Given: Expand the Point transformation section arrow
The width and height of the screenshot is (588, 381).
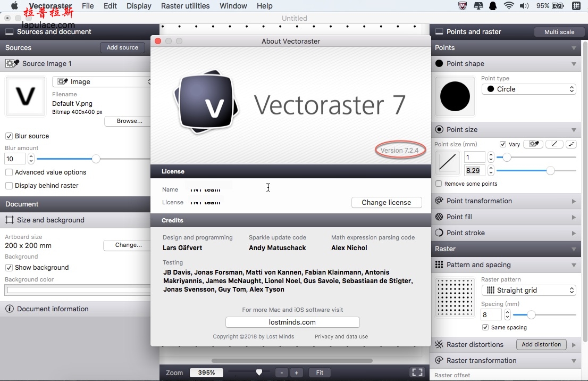Looking at the screenshot, I should [574, 201].
